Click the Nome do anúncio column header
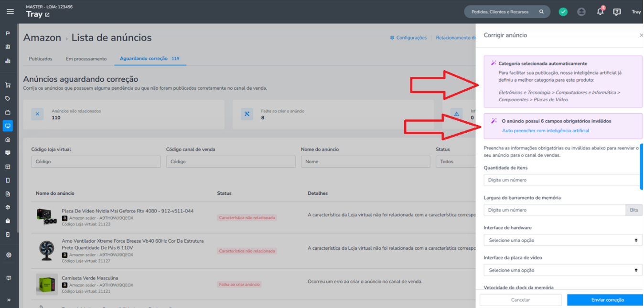Screen dimensions: 644x308 [55, 193]
